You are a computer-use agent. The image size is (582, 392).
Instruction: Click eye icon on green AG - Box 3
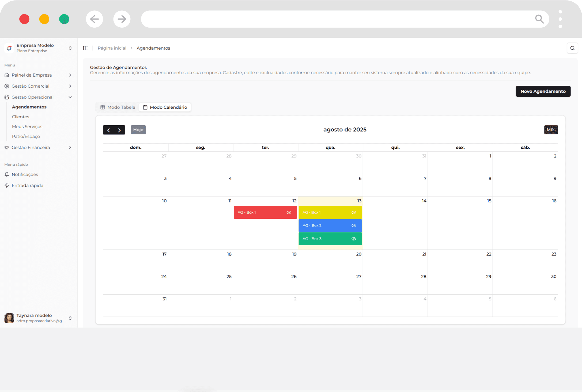(354, 239)
